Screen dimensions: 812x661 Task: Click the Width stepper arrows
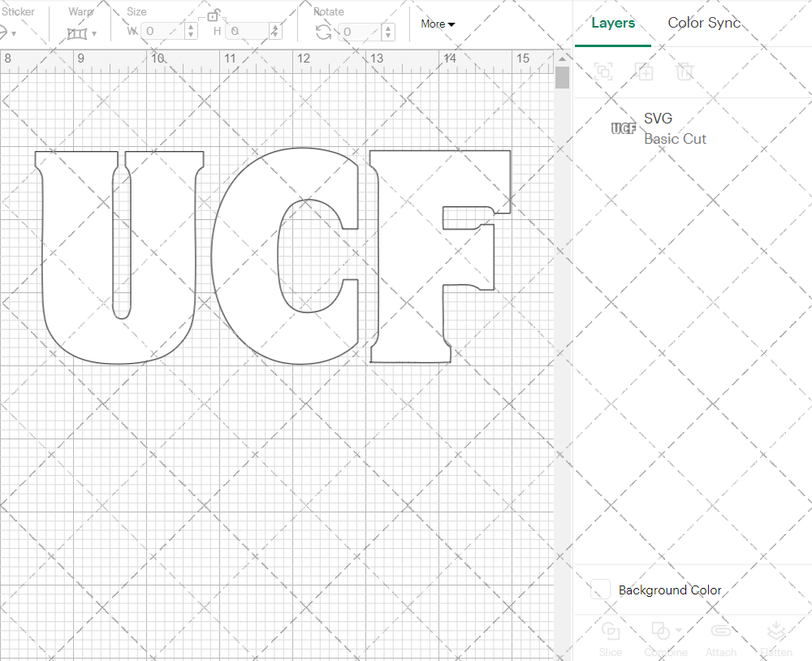(x=191, y=31)
